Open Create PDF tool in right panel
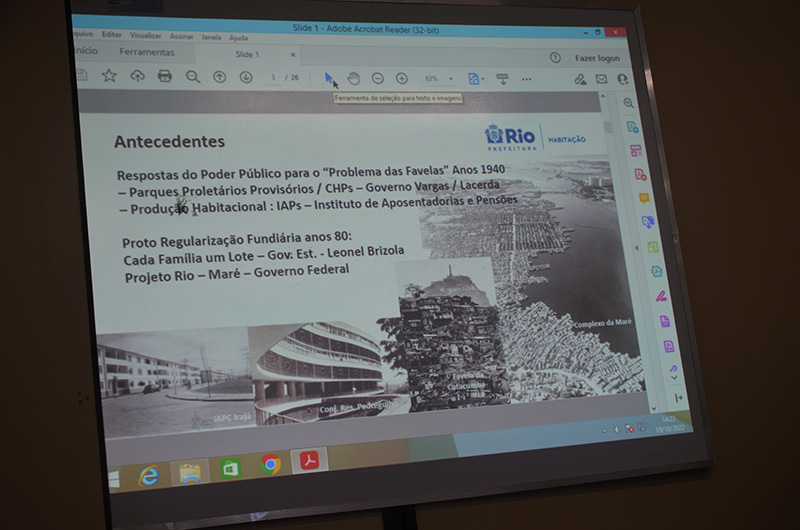 pos(640,174)
